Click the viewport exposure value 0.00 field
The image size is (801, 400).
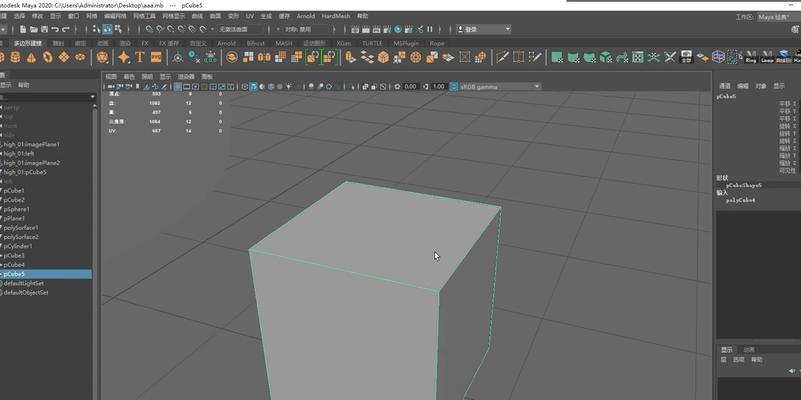[411, 87]
